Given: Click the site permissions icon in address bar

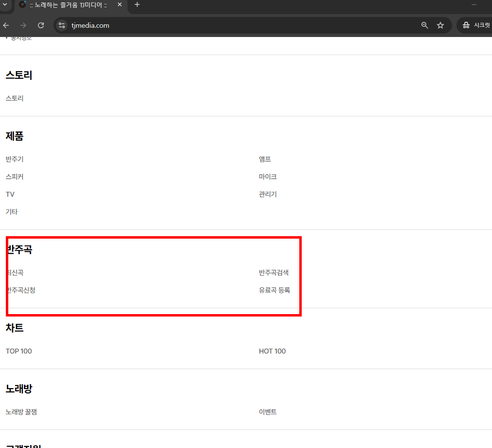Looking at the screenshot, I should [61, 25].
